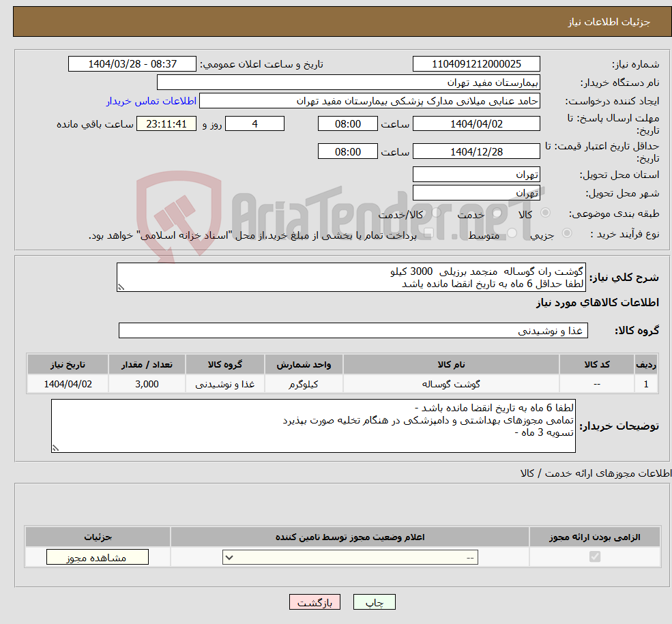
Task: Click the بازگشت (back) button
Action: tap(315, 602)
